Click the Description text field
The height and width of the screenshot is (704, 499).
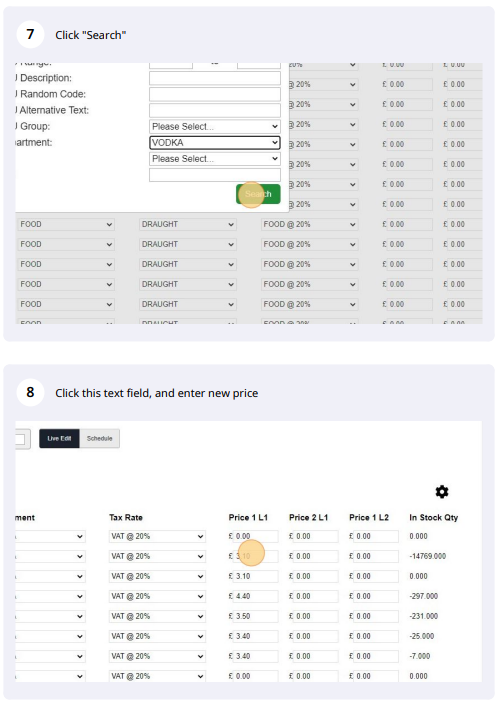click(x=215, y=78)
